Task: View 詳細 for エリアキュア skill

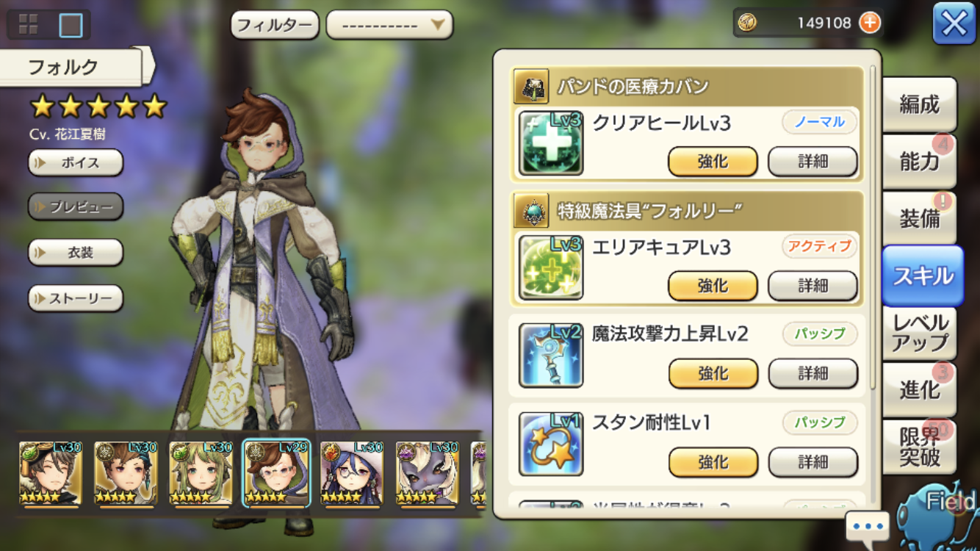Action: click(813, 286)
